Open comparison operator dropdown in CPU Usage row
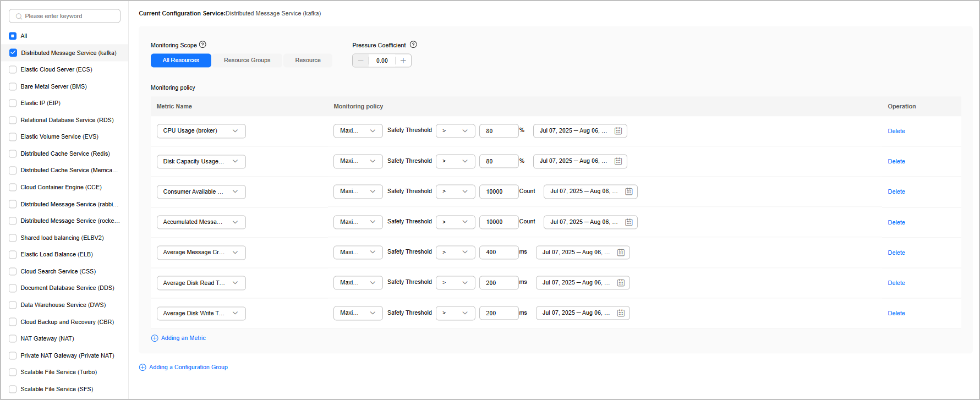This screenshot has height=400, width=980. pyautogui.click(x=456, y=131)
